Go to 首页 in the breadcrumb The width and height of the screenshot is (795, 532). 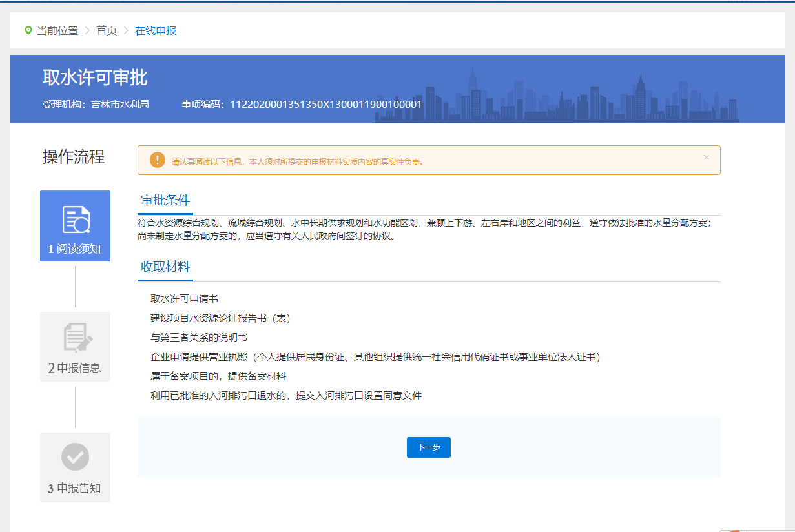[x=107, y=30]
